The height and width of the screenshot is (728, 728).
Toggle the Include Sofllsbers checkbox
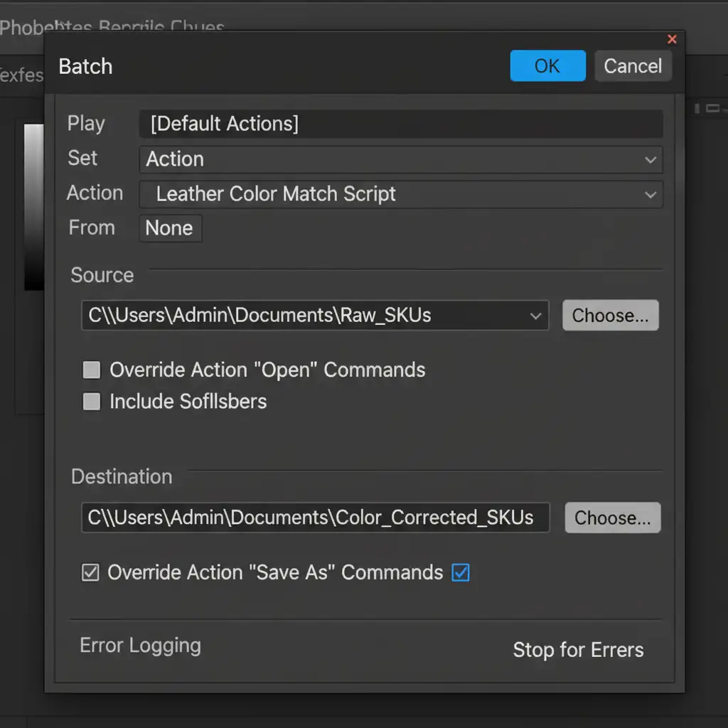click(92, 402)
